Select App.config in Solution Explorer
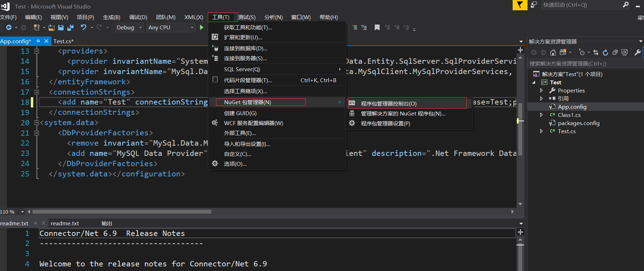 coord(572,107)
